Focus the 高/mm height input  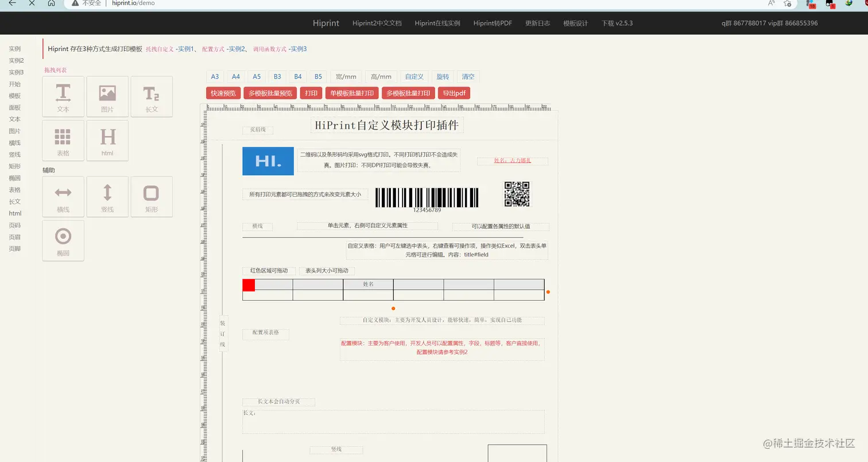pos(381,76)
